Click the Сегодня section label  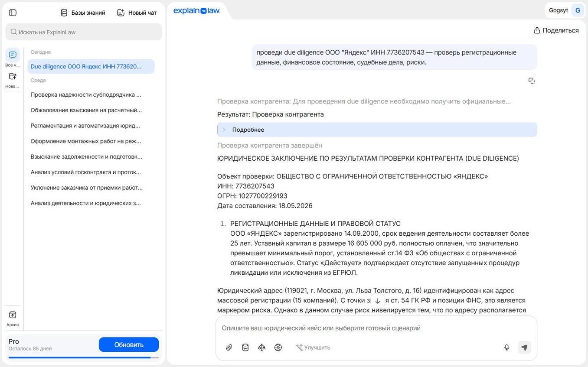coord(40,52)
